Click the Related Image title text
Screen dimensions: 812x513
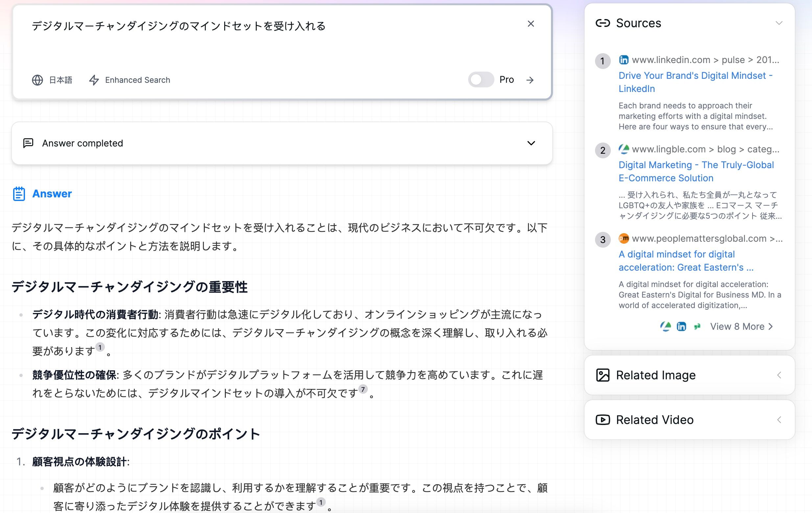656,375
